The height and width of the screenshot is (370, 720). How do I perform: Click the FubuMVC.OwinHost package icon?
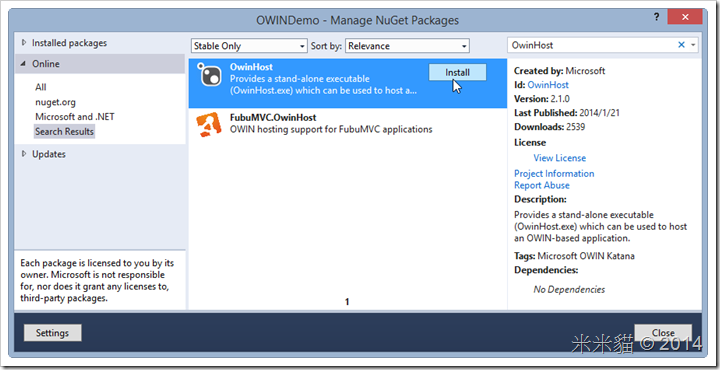(208, 124)
